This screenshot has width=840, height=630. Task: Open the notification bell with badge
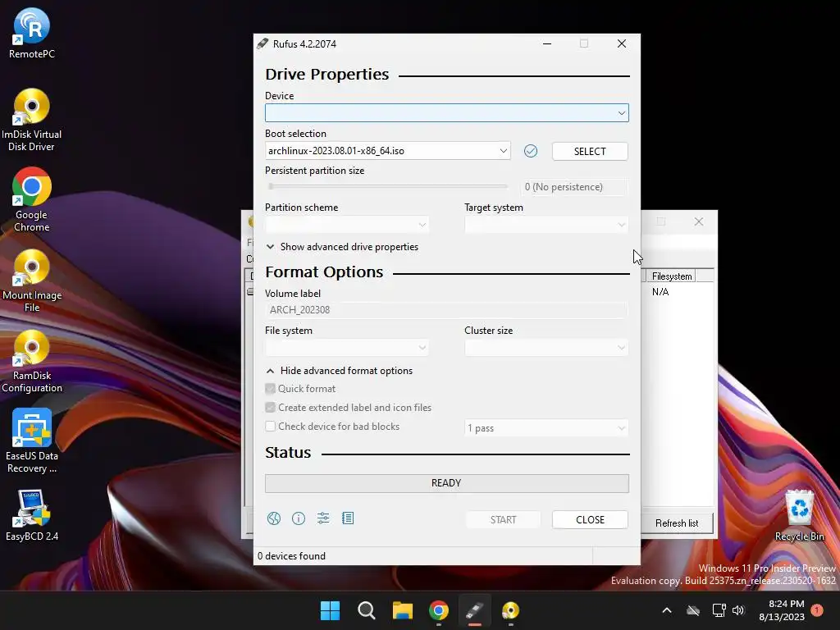(x=817, y=610)
